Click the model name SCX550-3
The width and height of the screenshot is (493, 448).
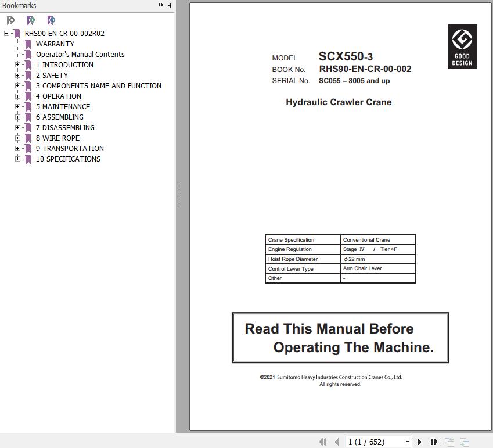tap(346, 56)
